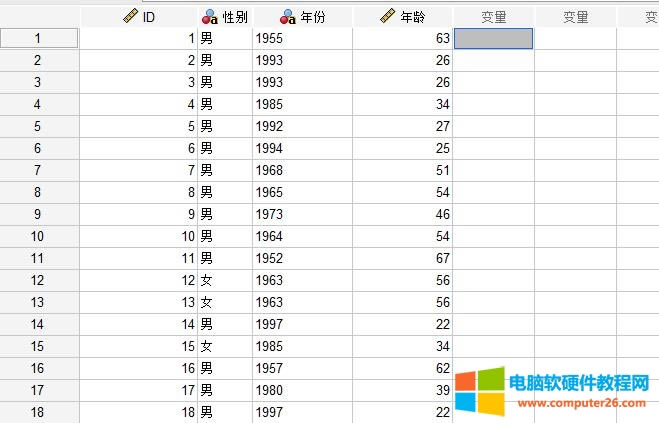Select row 18 by its row number
Image resolution: width=659 pixels, height=423 pixels.
(x=39, y=412)
